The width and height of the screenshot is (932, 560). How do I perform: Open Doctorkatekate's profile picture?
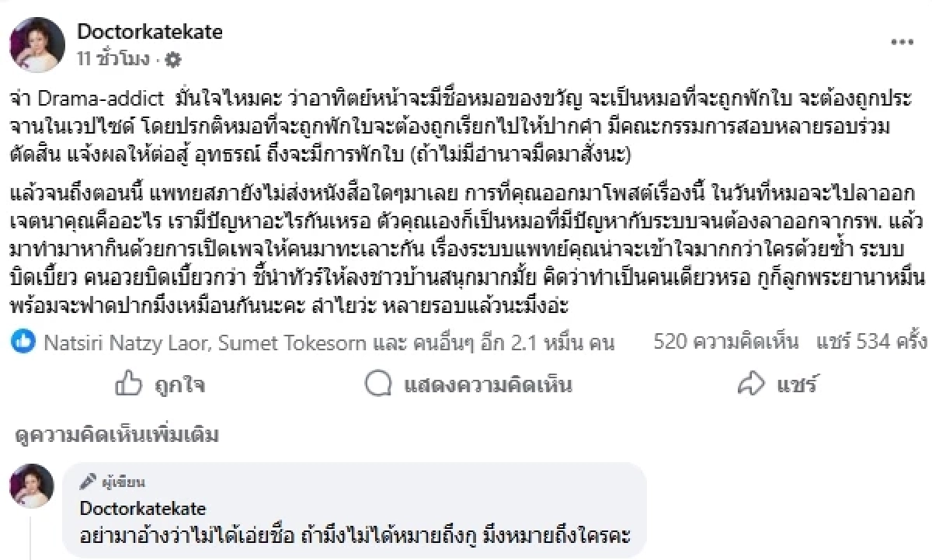pos(37,43)
